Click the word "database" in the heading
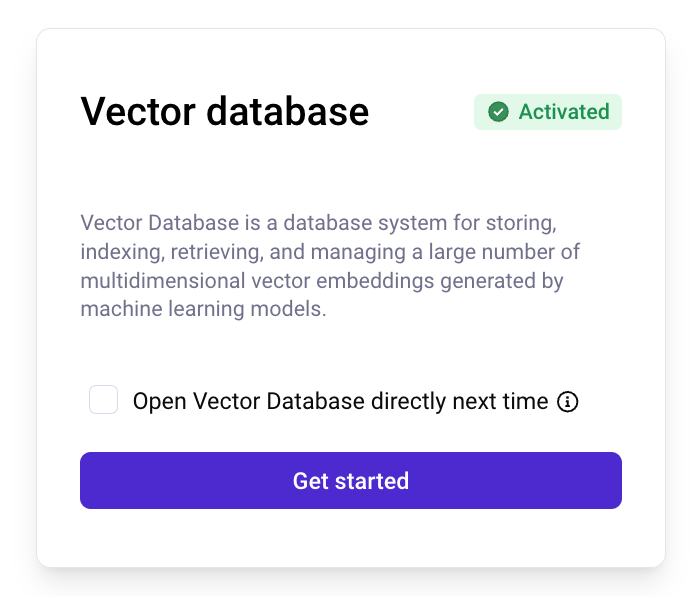Viewport: 694px width, 596px height. [x=288, y=112]
